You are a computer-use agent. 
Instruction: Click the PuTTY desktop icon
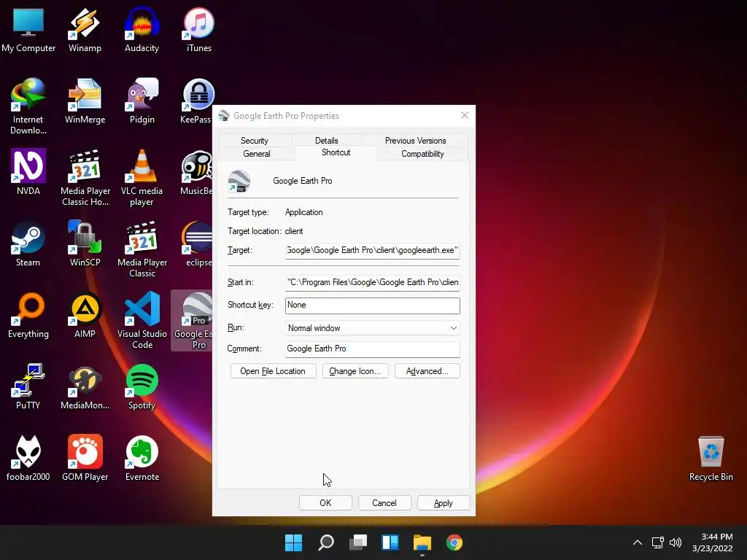point(28,386)
